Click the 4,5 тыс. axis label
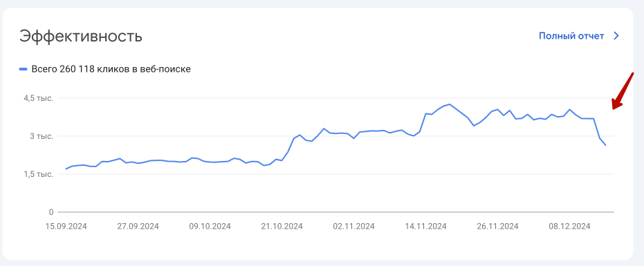The width and height of the screenshot is (644, 266). click(39, 98)
